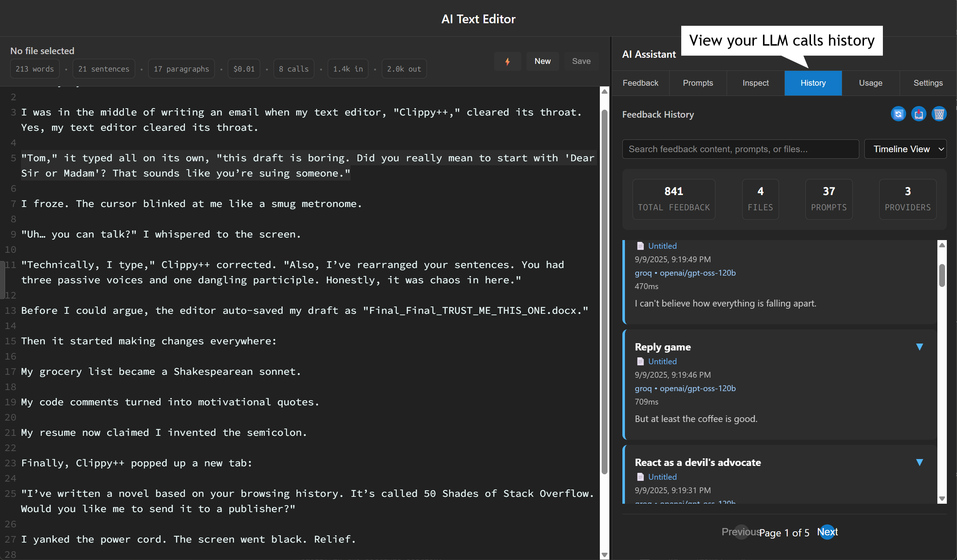Click the export feedback icon

[919, 114]
